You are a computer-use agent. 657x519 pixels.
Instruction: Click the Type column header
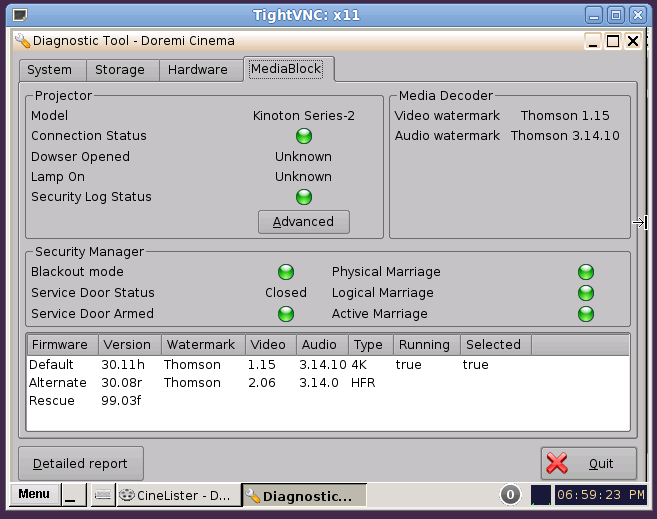pyautogui.click(x=371, y=345)
